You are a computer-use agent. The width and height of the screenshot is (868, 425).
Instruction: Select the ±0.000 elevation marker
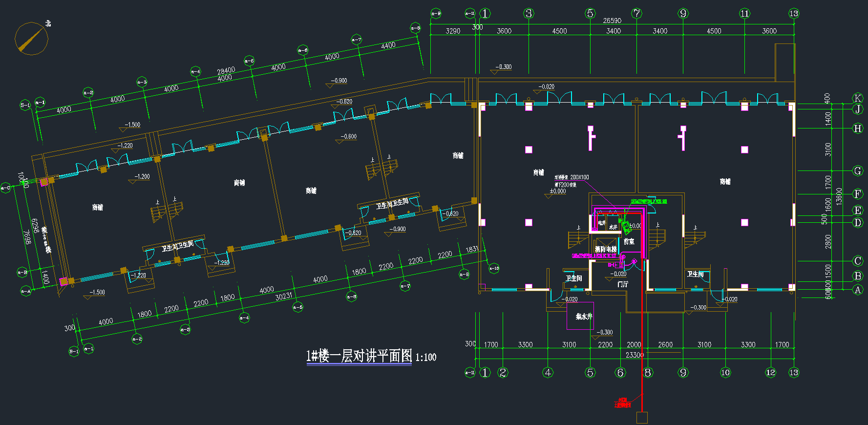(557, 191)
